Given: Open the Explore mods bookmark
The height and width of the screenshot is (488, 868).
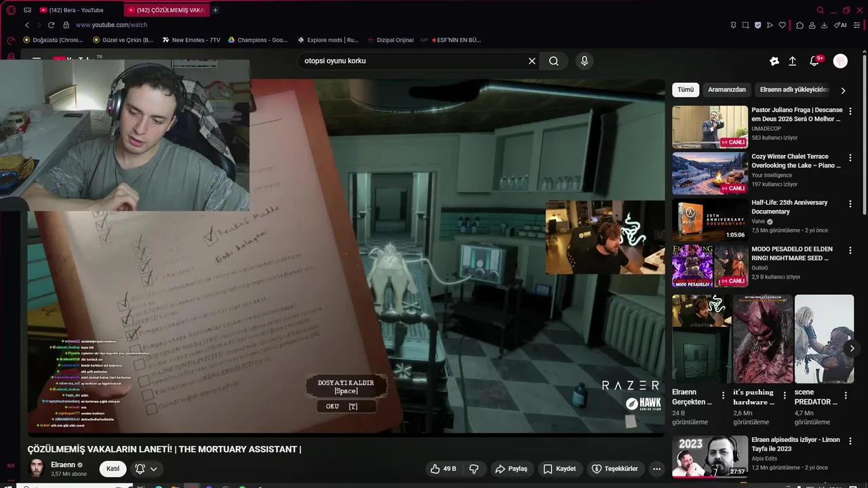Looking at the screenshot, I should 327,40.
